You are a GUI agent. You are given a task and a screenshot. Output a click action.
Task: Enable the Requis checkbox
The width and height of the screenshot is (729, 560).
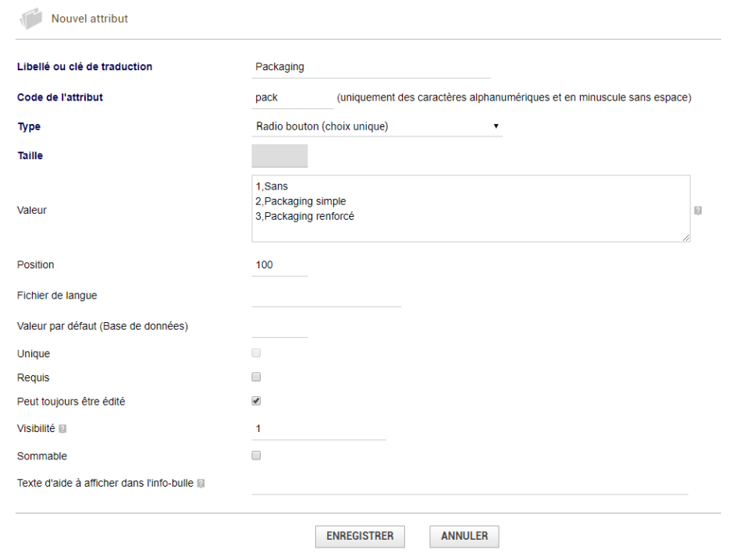click(x=256, y=377)
